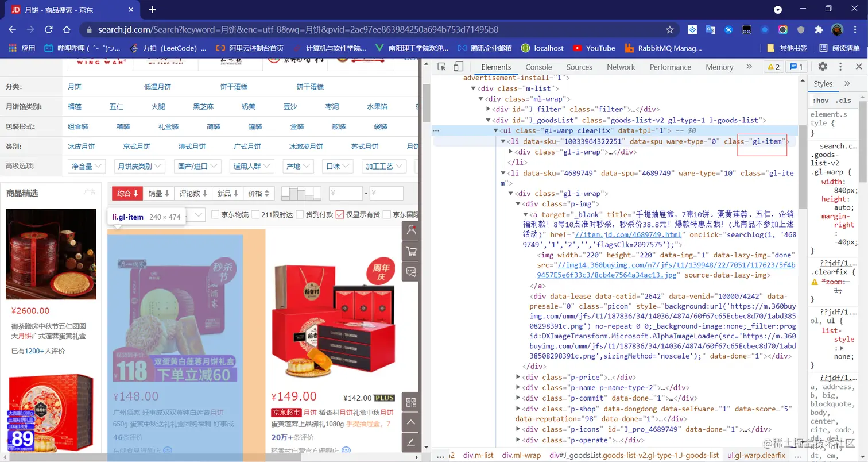868x462 pixels.
Task: Click the JD sidebar feedback pencil icon
Action: pos(411,442)
